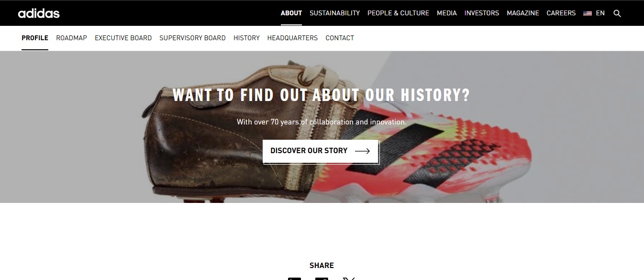Viewport: 644px width, 280px height.
Task: Open the Supervisory Board tab
Action: click(x=192, y=38)
